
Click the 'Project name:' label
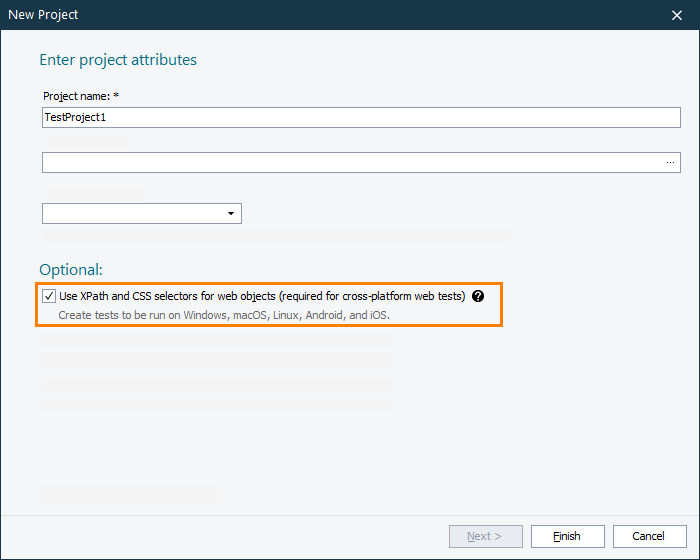(x=76, y=96)
